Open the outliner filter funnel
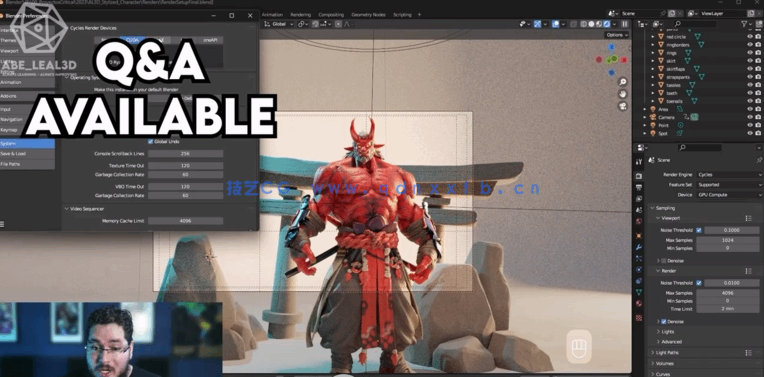This screenshot has height=377, width=764. (744, 24)
